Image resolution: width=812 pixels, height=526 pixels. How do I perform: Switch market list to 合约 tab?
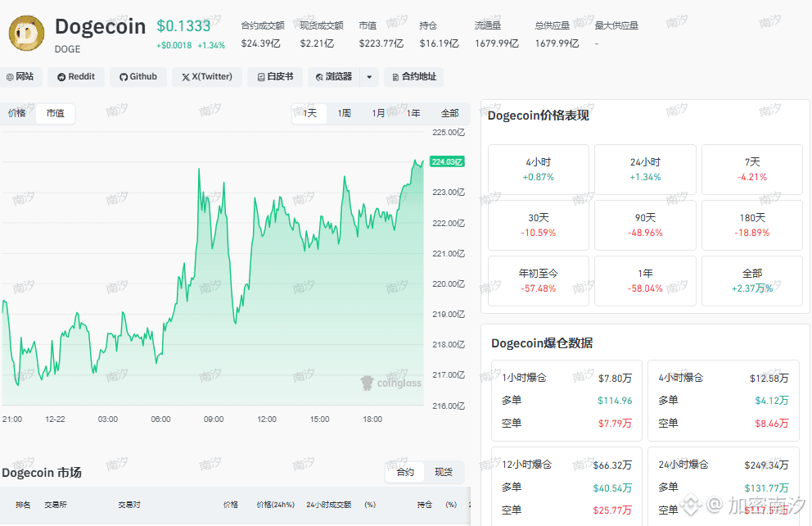[405, 472]
